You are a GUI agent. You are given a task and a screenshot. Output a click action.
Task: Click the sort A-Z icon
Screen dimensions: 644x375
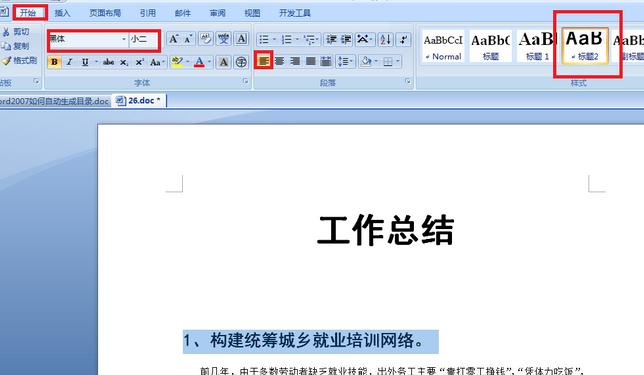point(386,39)
